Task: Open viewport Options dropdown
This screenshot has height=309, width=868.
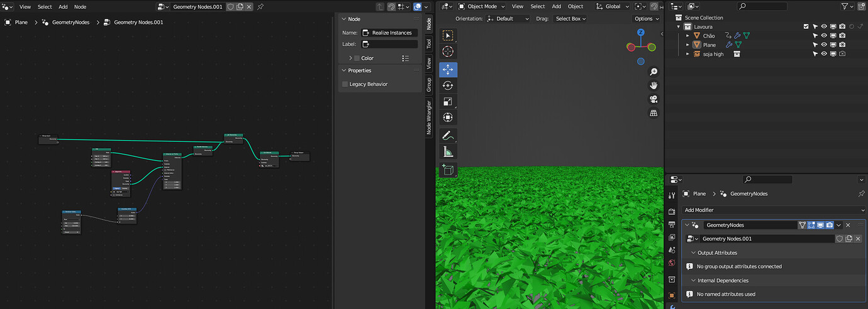Action: tap(647, 19)
